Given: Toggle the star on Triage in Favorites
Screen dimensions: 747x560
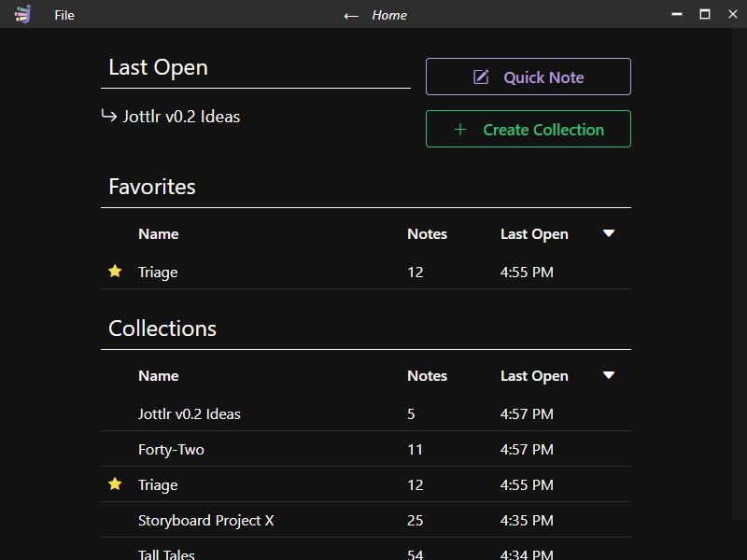Looking at the screenshot, I should [x=114, y=271].
